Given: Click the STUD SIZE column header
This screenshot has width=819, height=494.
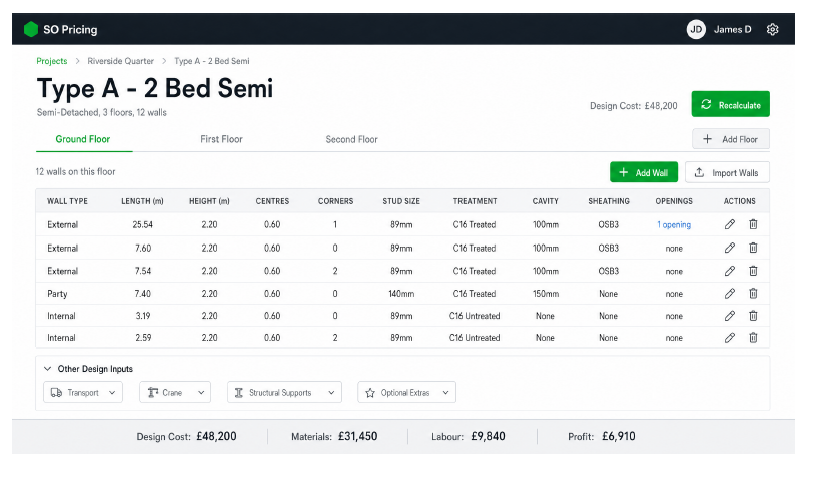Looking at the screenshot, I should coord(401,201).
